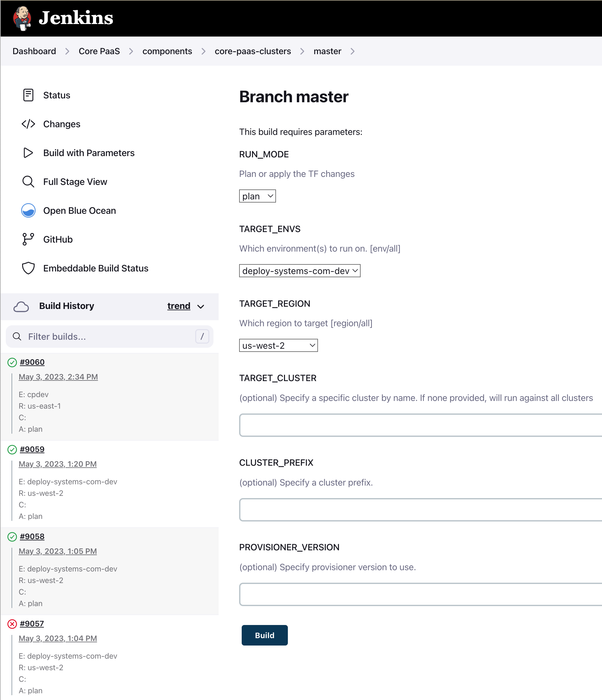
Task: Open build #9058 link
Action: (x=32, y=537)
